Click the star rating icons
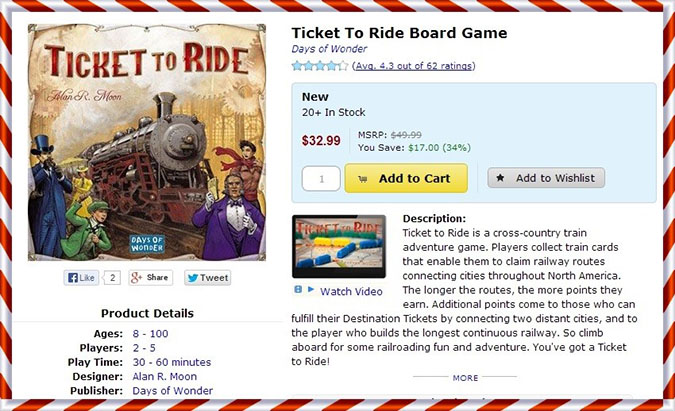 pos(320,66)
